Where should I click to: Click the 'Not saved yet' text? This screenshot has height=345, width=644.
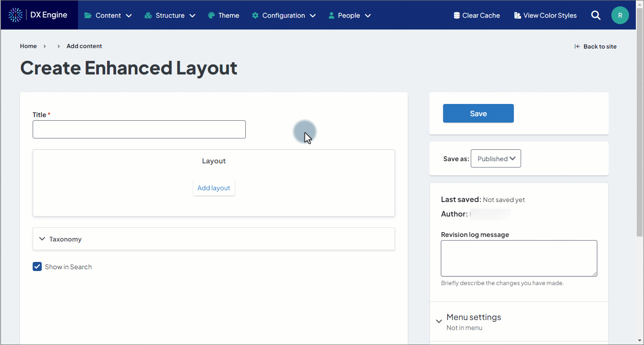pos(504,200)
